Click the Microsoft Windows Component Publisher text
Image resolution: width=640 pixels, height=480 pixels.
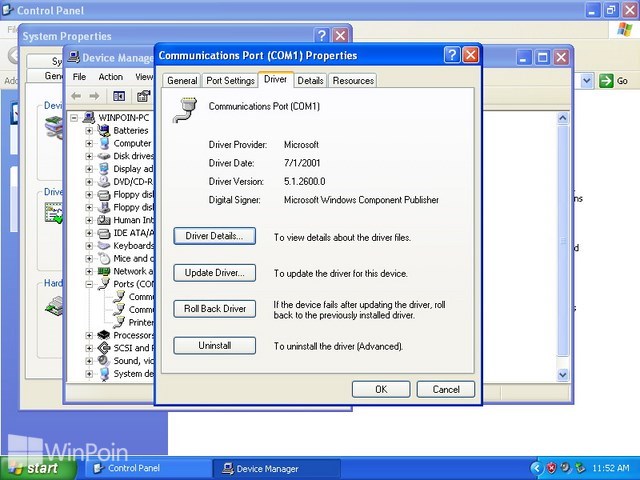tap(361, 200)
